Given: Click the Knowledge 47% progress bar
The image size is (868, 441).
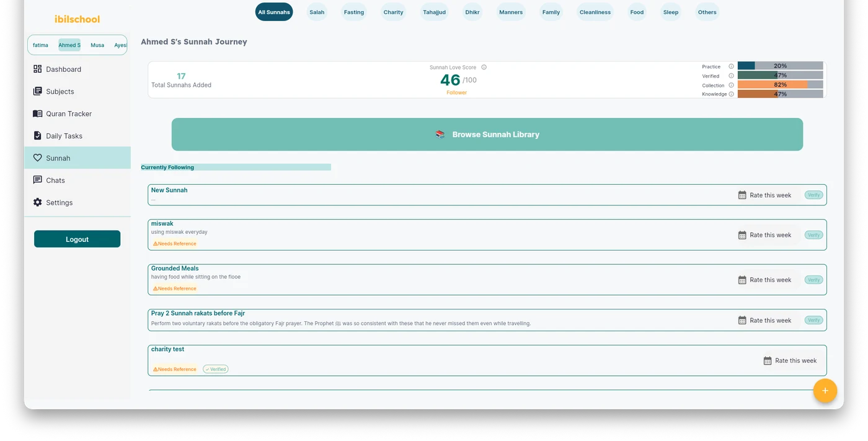Looking at the screenshot, I should pos(780,94).
